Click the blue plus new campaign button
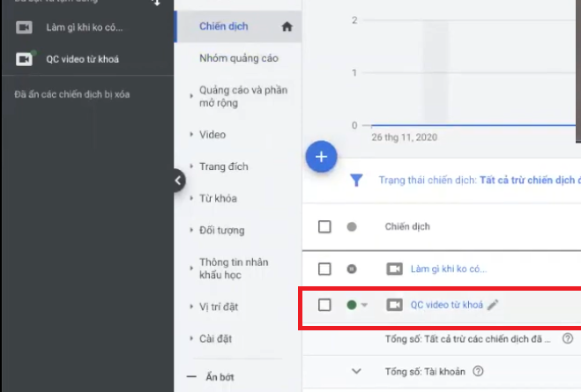This screenshot has height=392, width=581. [321, 157]
